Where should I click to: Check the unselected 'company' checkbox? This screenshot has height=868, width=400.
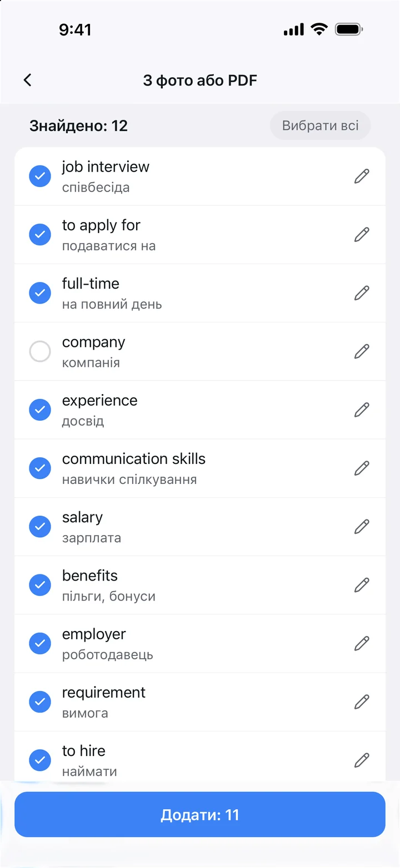(40, 351)
